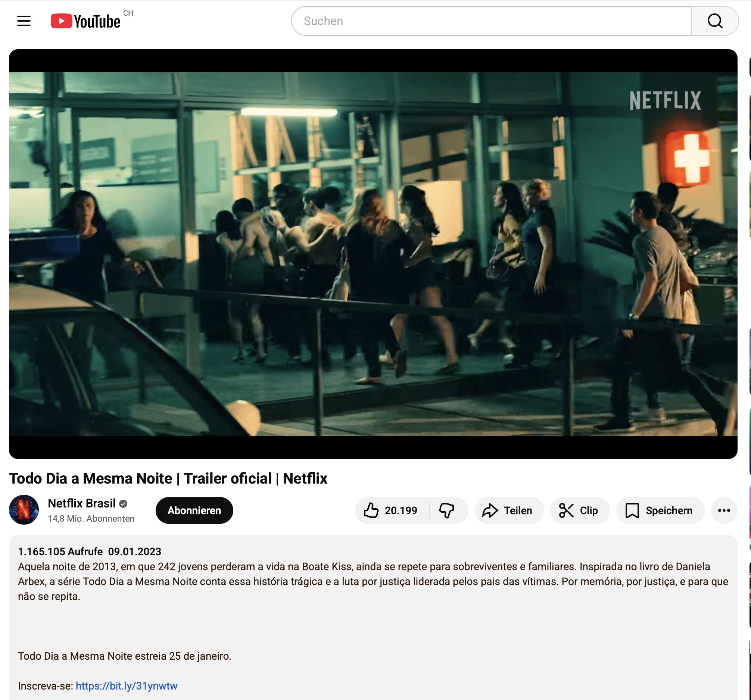Click the verified badge next to channel

123,504
